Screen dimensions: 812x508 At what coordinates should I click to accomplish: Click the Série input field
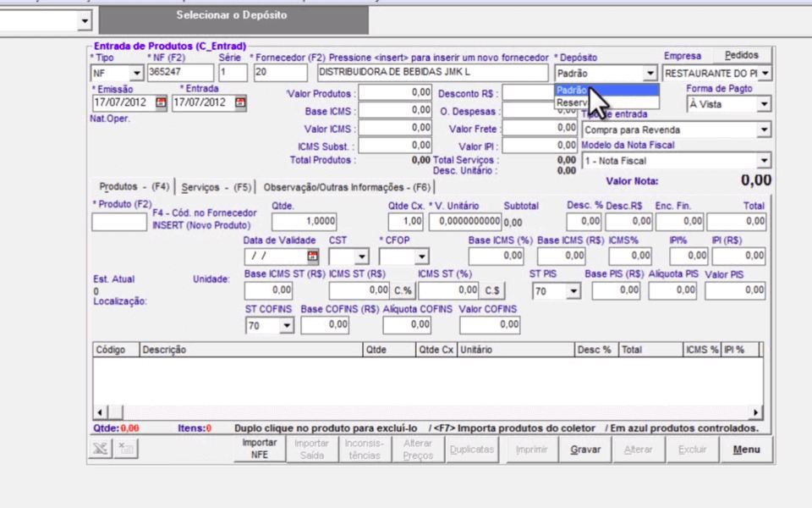[x=233, y=73]
